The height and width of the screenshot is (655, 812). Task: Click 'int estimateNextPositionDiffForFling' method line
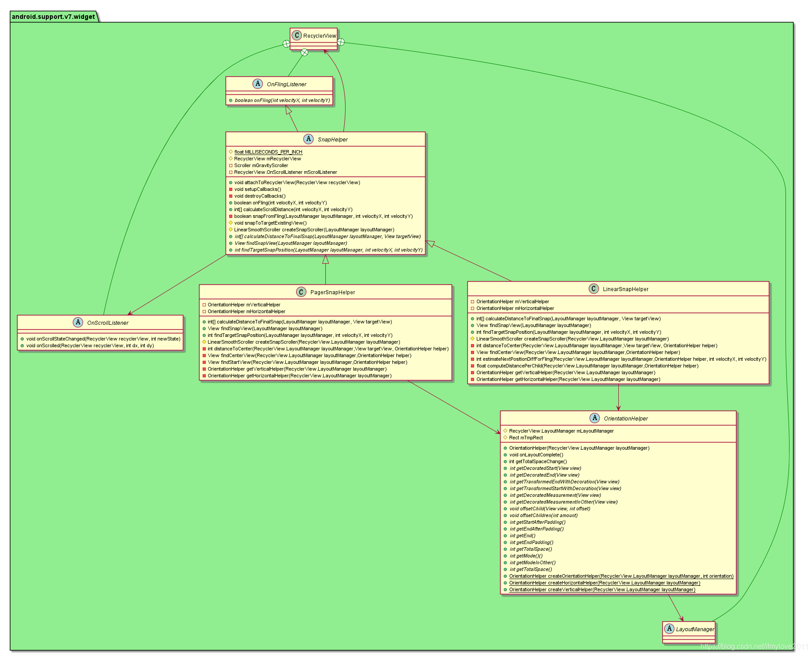[621, 359]
